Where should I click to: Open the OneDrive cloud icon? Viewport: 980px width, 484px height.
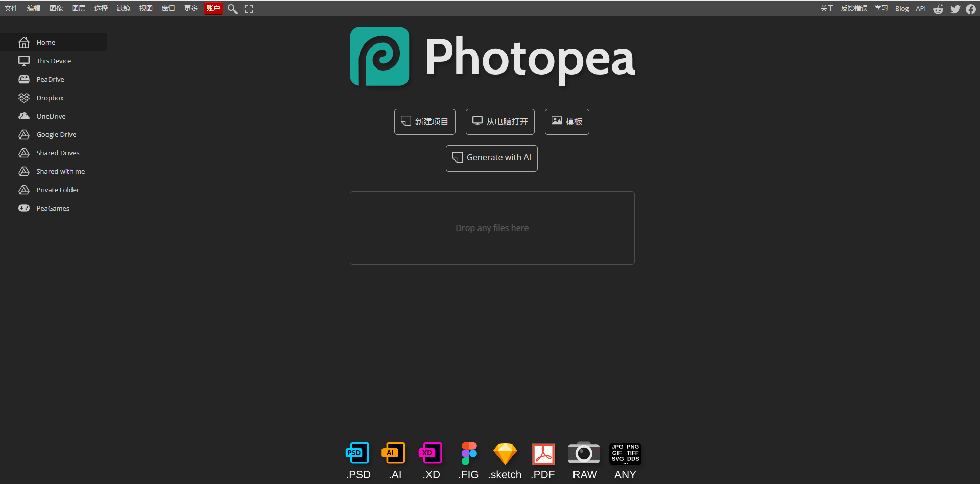tap(24, 116)
